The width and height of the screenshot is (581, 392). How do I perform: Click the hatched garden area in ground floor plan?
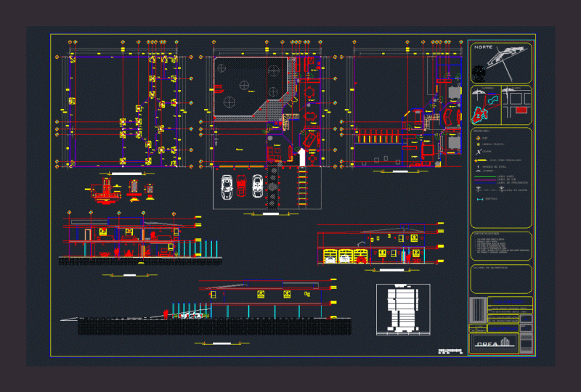pyautogui.click(x=251, y=86)
